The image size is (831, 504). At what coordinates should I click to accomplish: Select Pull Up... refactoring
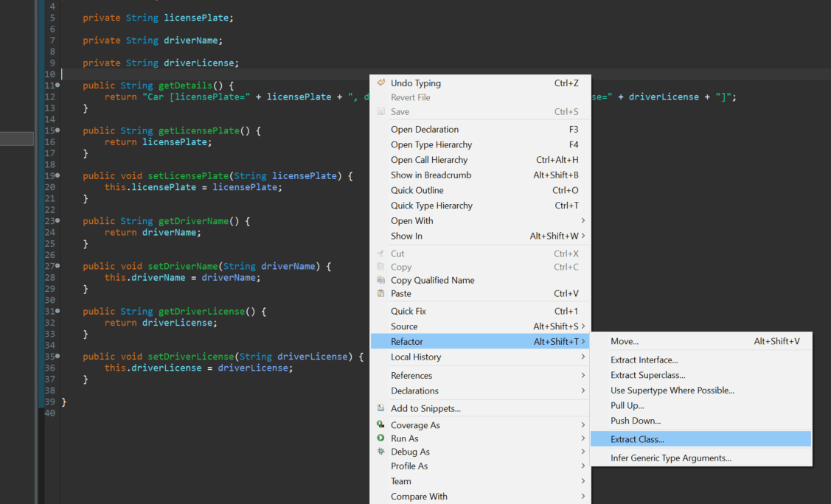tap(701, 405)
